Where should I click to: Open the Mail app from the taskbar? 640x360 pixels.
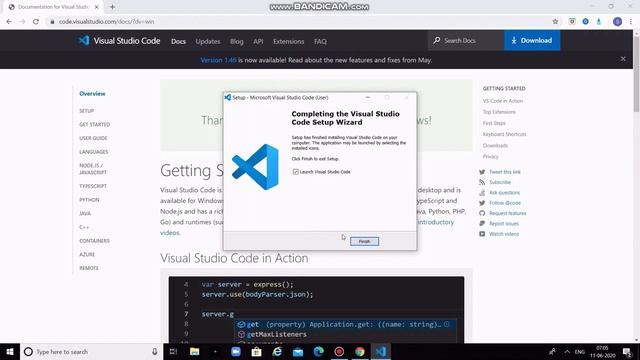tap(298, 351)
